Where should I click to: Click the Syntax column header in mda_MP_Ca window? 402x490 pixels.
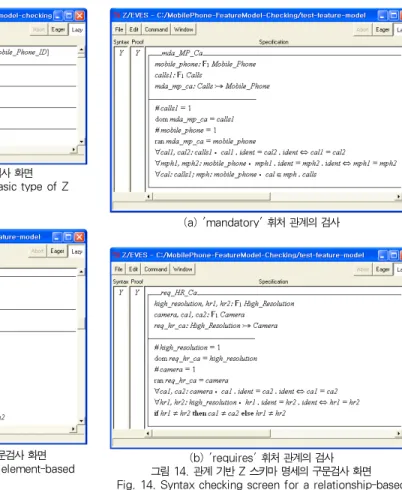(121, 42)
